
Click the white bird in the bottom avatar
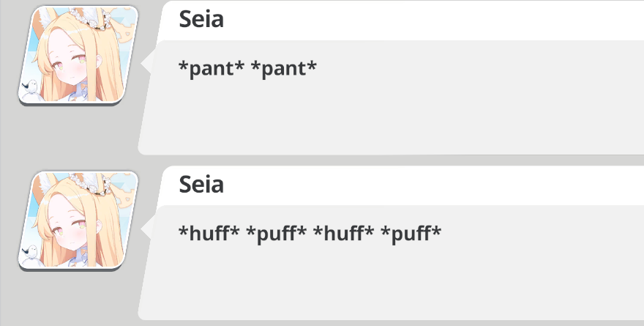click(x=31, y=255)
